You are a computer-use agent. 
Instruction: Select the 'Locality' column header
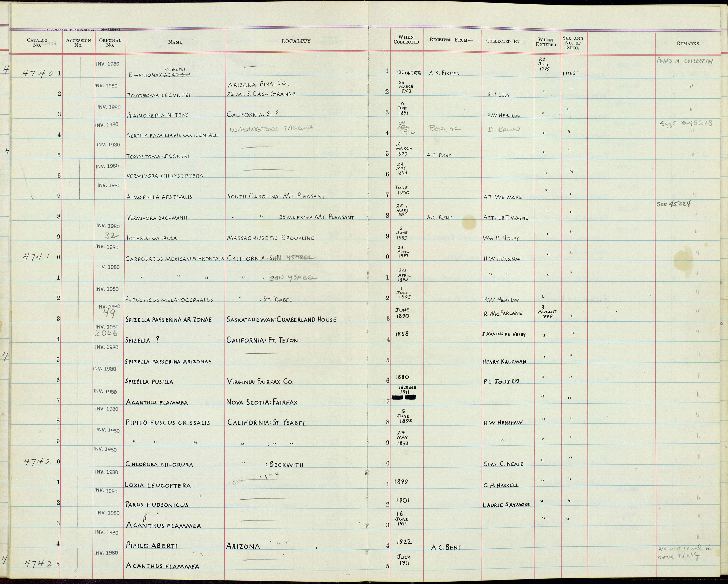296,41
